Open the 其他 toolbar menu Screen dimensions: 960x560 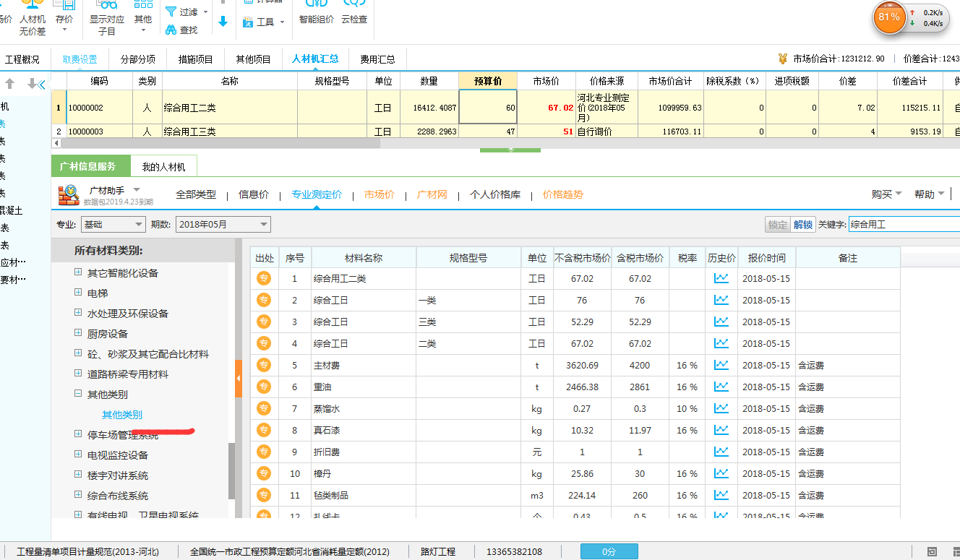coord(143,16)
